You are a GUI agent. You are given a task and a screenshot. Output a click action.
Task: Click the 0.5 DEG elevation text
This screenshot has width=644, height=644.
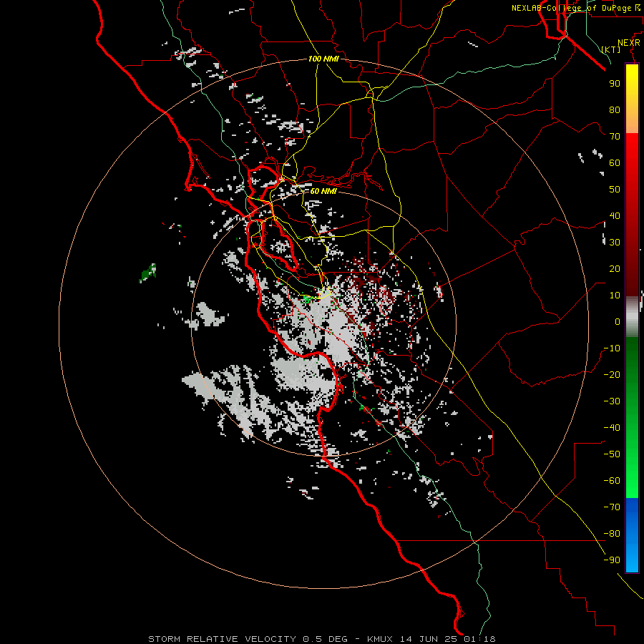(x=326, y=639)
